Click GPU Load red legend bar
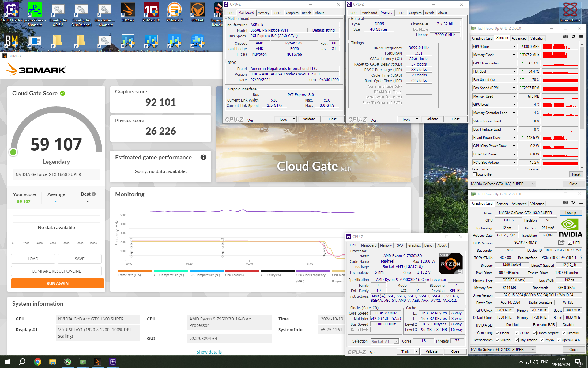 (242, 271)
